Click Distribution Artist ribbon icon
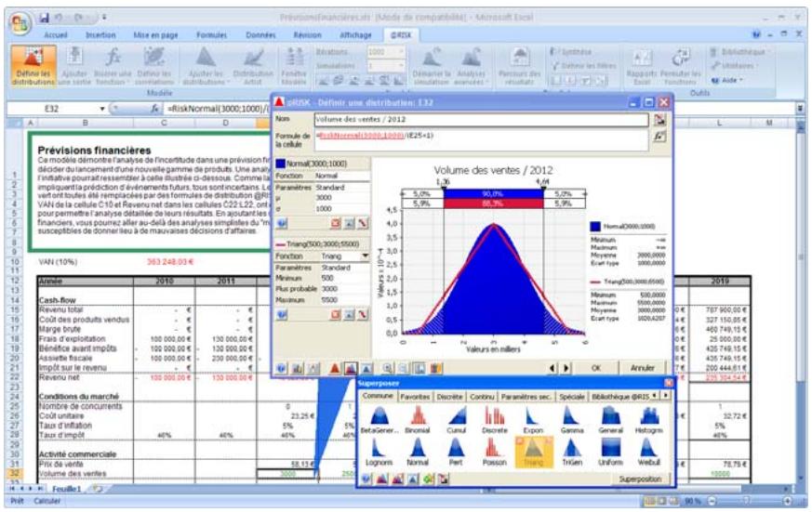Screen dimensions: 812x512 [253, 58]
